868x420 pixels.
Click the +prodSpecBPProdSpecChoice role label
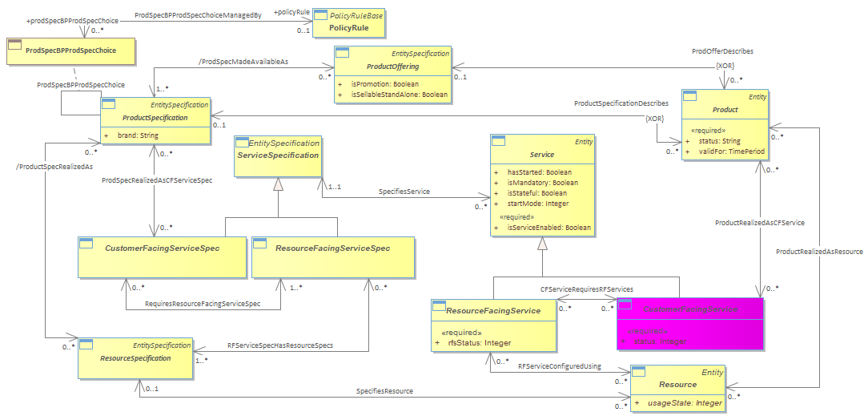(x=73, y=21)
